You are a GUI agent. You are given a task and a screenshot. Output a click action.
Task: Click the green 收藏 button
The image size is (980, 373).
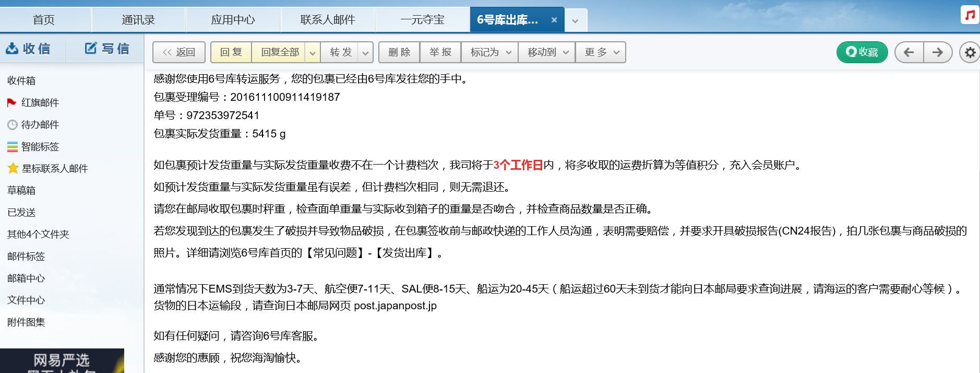point(862,52)
